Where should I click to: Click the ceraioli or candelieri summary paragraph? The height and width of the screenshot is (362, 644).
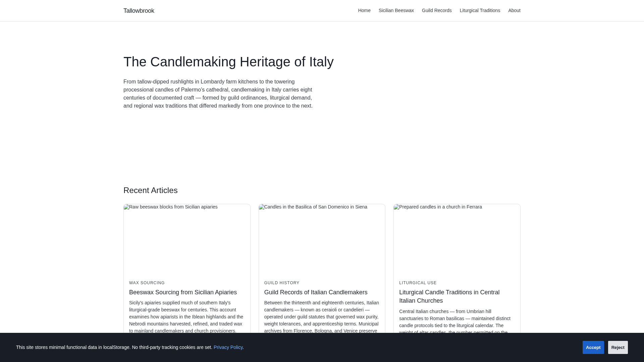322,317
